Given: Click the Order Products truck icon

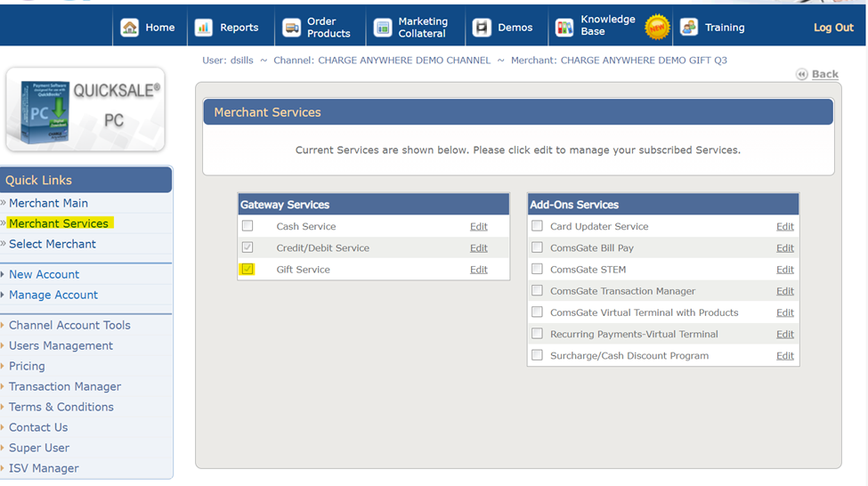Looking at the screenshot, I should [292, 28].
